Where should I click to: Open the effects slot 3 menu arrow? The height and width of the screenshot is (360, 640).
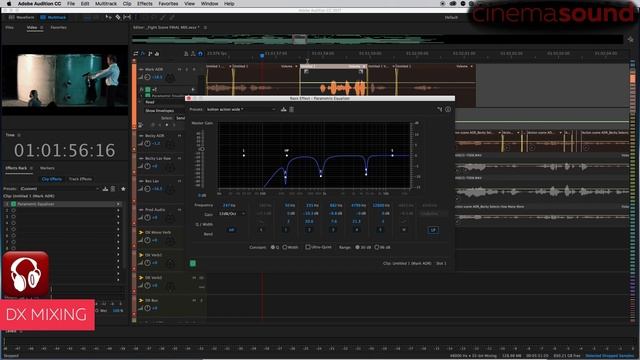point(118,217)
